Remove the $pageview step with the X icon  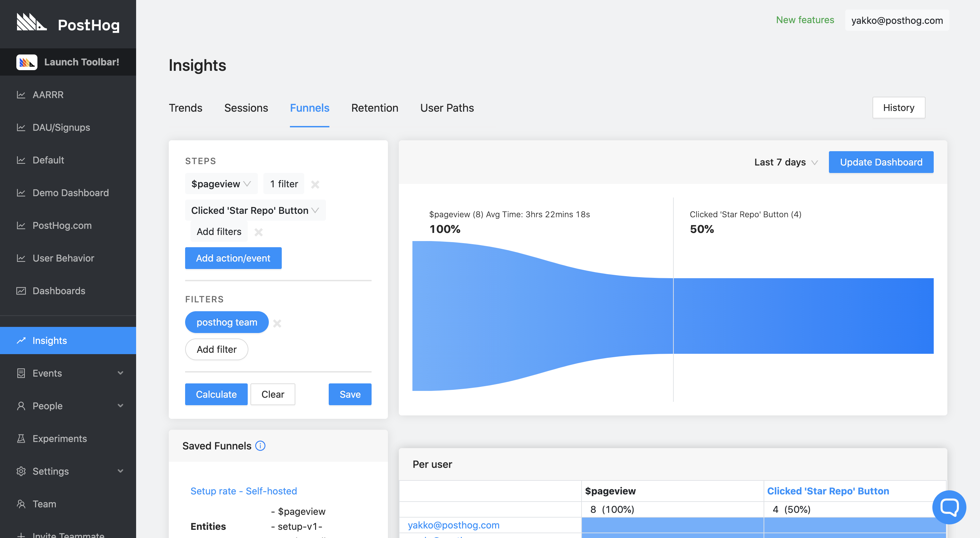(315, 184)
